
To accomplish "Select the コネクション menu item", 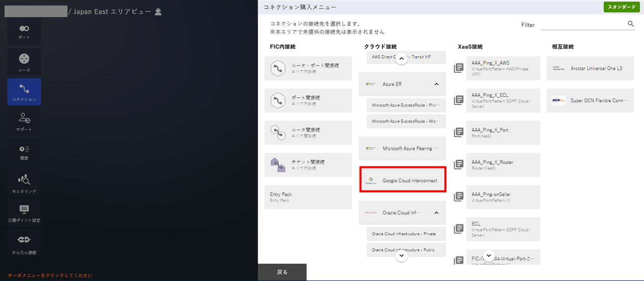I will (x=24, y=91).
